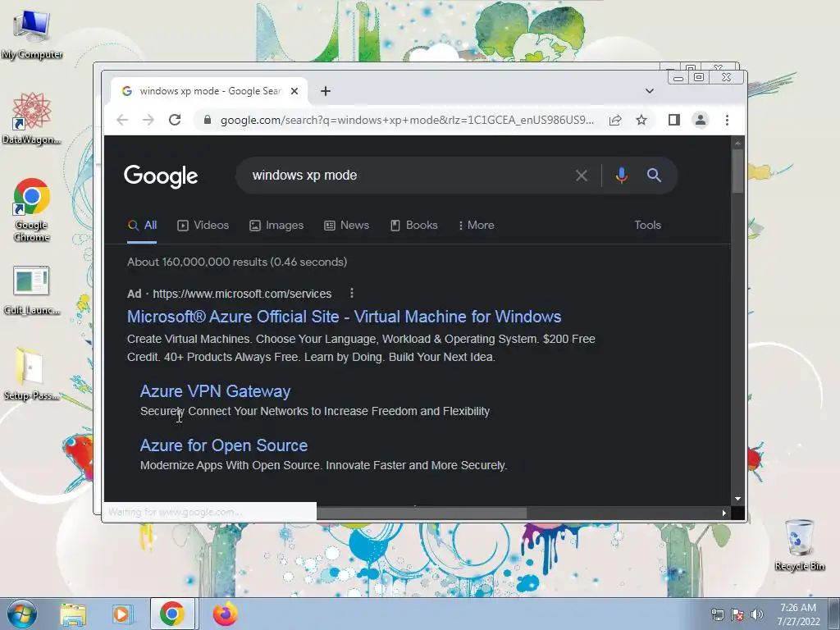Click the Chrome forward arrow button
This screenshot has width=840, height=630.
(148, 120)
